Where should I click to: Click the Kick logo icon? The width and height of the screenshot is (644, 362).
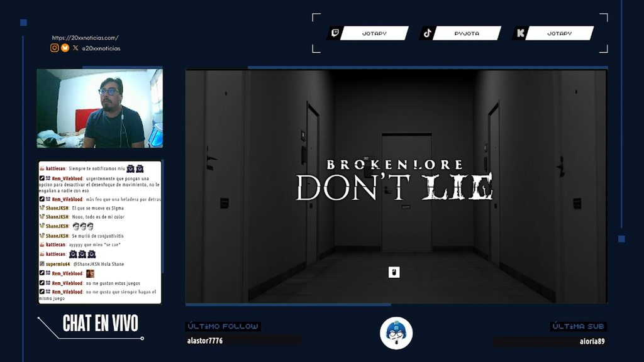coord(520,33)
